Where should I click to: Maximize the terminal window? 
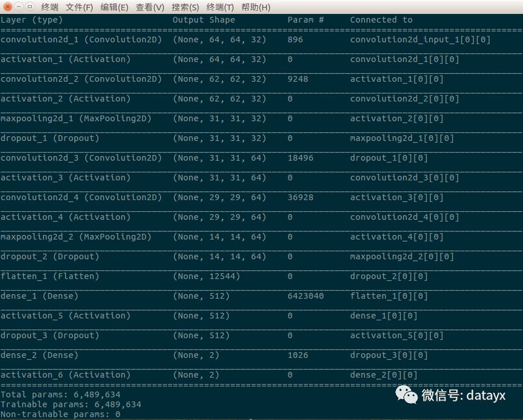(30, 6)
